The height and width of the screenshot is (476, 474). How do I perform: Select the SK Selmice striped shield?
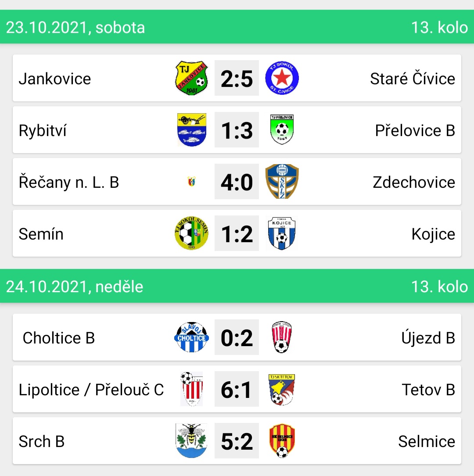click(282, 441)
